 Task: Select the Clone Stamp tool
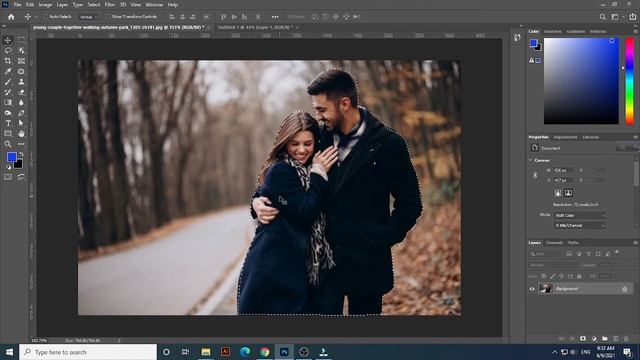(21, 82)
